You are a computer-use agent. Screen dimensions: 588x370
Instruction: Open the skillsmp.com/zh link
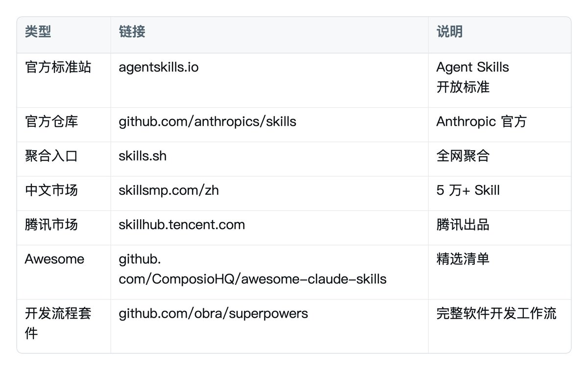169,190
